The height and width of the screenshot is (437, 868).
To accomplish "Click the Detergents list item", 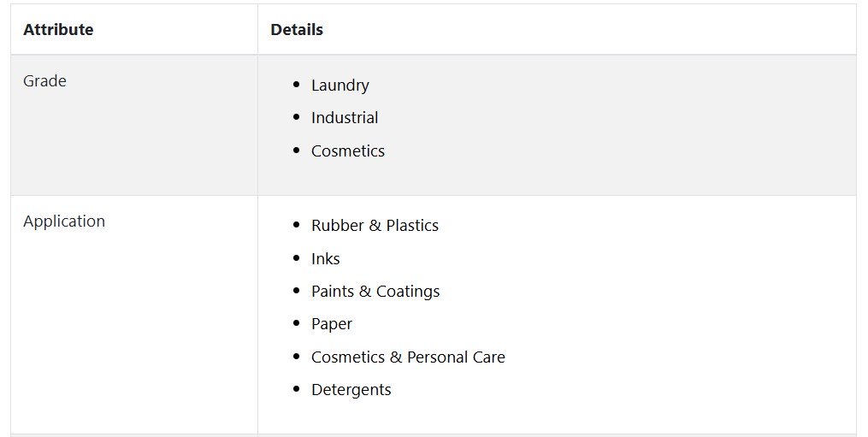I will [351, 390].
